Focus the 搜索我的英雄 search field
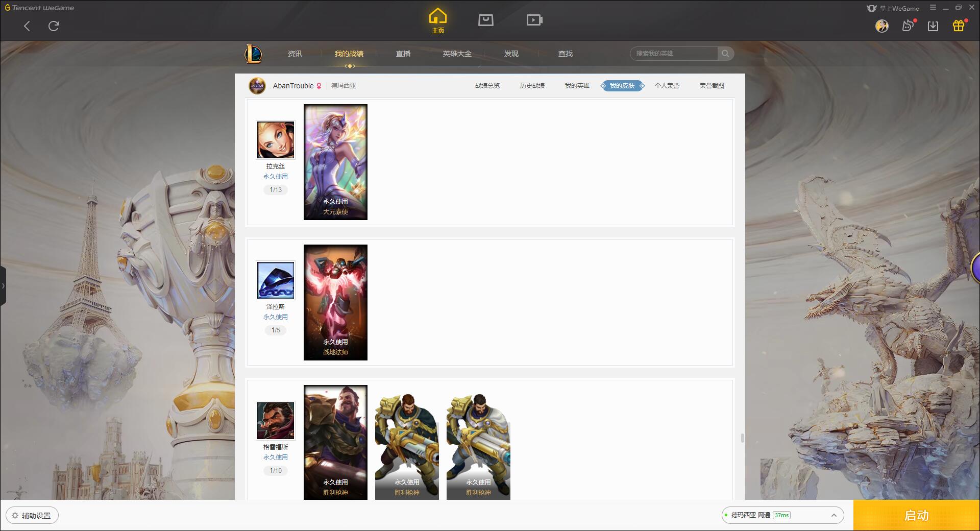 point(674,54)
